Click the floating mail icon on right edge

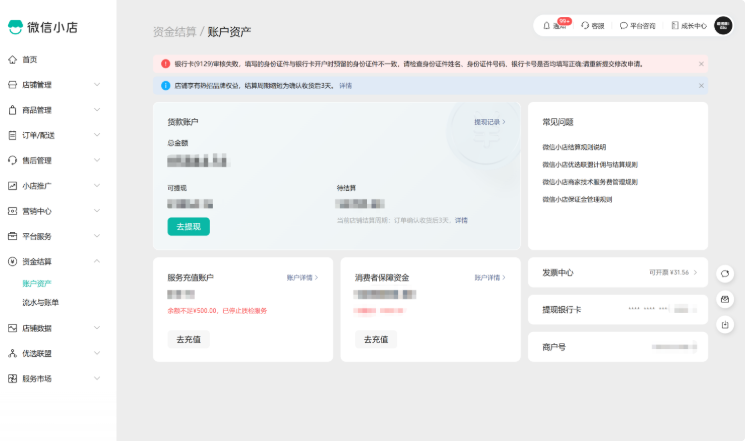coord(725,299)
